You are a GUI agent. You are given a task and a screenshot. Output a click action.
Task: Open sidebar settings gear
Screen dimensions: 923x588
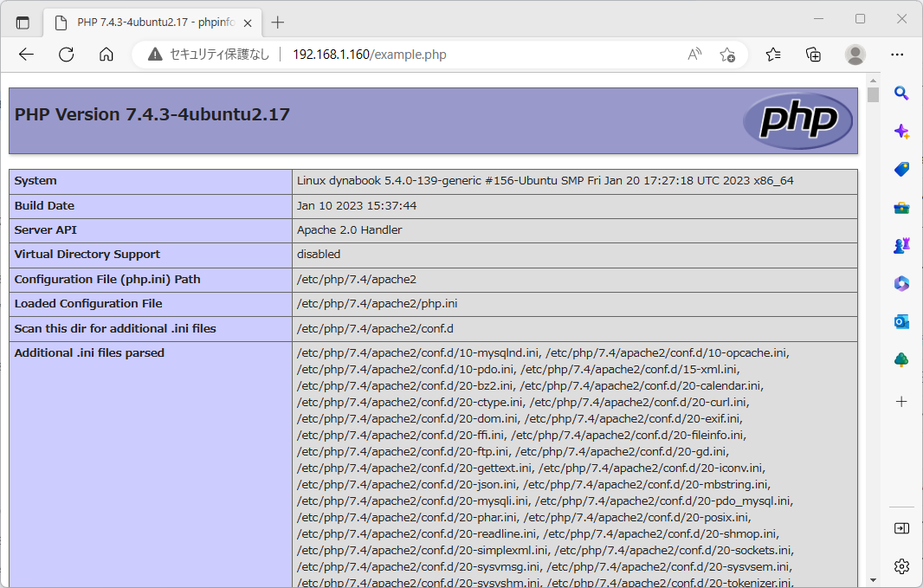901,567
